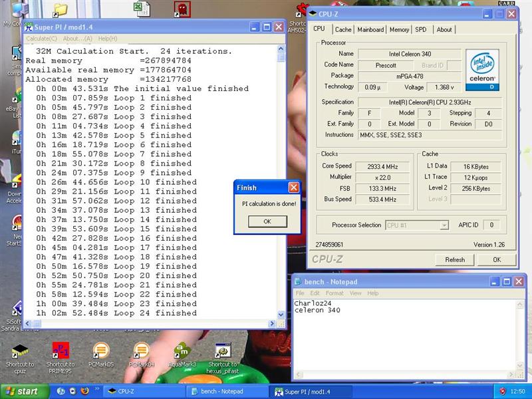Switch to the Cache tab in CPU-Z
Screen dimensions: 532x399
[x=343, y=29]
